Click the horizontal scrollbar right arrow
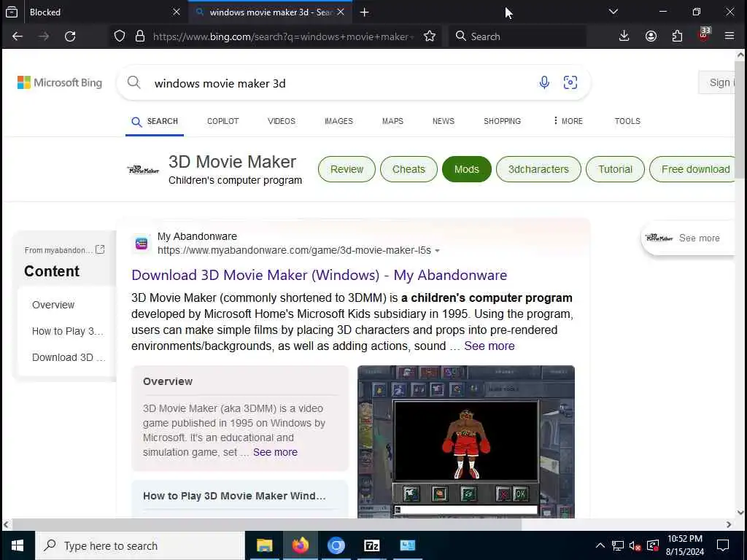The width and height of the screenshot is (747, 560). 729,525
